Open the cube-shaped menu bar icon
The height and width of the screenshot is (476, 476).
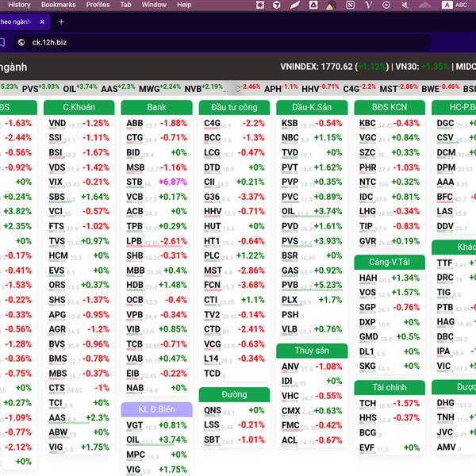(x=277, y=5)
